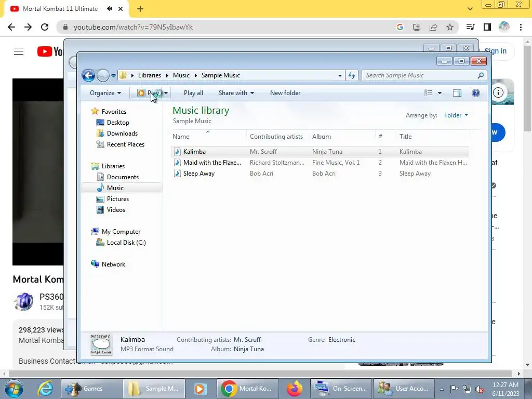
Task: Open YouTube hamburger guide menu
Action: pyautogui.click(x=19, y=51)
